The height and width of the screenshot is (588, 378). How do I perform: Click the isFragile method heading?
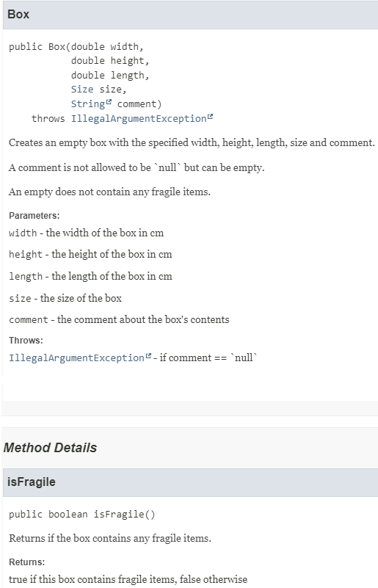coord(31,482)
